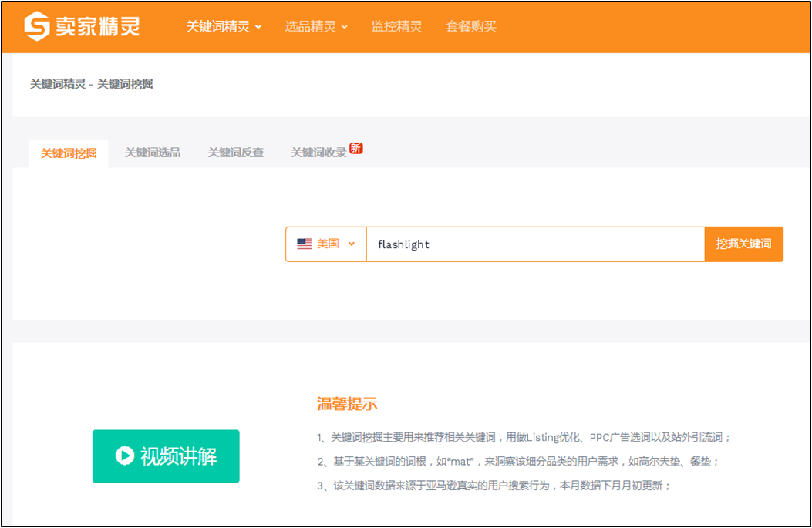The image size is (812, 528).
Task: Open the 选品精灵 navigation menu
Action: coord(310,26)
